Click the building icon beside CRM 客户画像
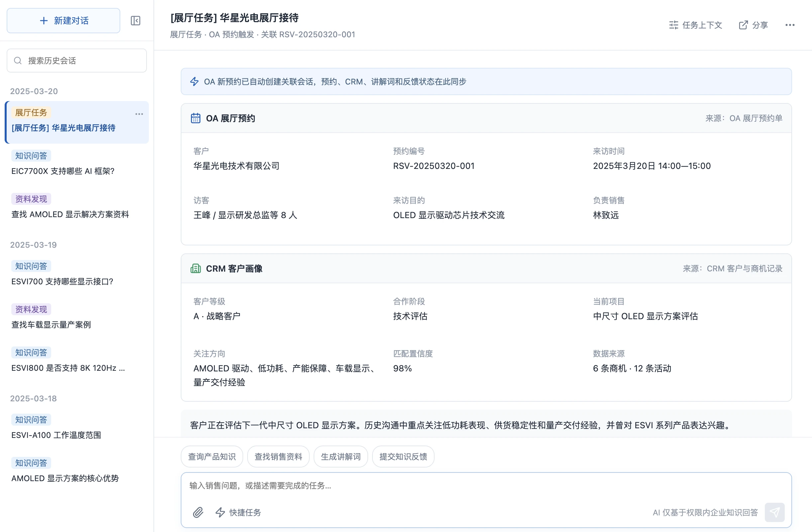 pos(195,268)
